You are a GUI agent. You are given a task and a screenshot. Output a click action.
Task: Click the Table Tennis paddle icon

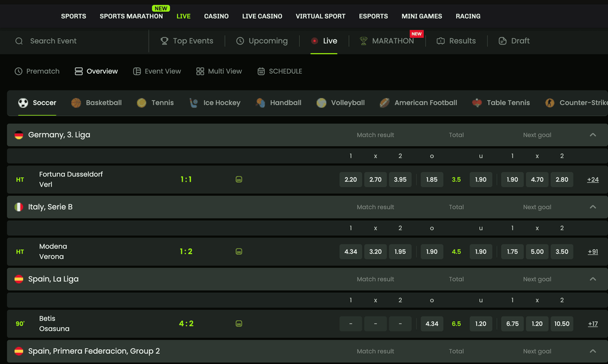[477, 103]
